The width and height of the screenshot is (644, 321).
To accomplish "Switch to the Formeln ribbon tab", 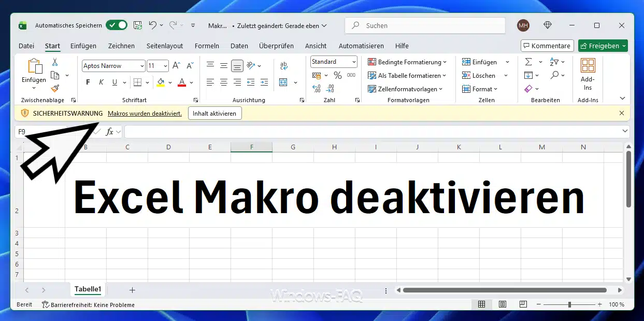I will coord(207,46).
